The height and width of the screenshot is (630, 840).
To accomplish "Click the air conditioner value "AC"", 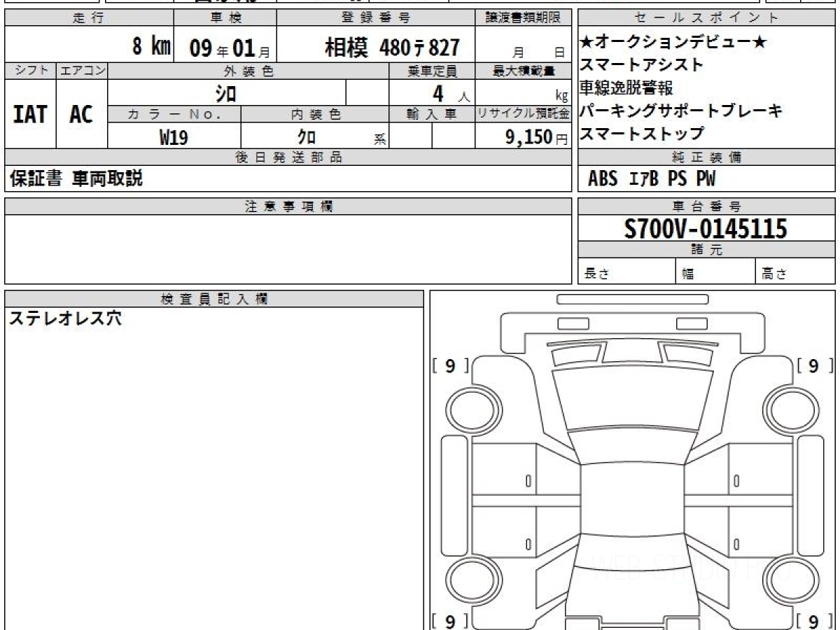I will click(x=81, y=114).
